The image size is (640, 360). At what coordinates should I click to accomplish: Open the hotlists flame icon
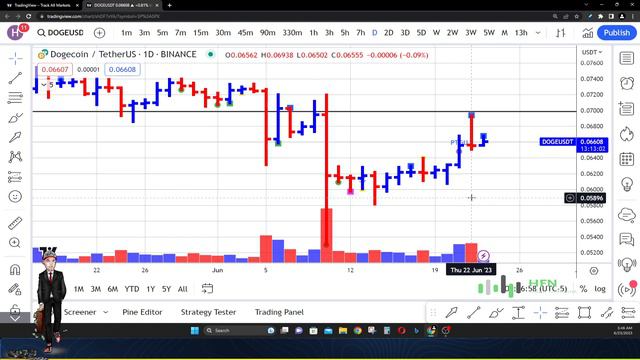(627, 134)
